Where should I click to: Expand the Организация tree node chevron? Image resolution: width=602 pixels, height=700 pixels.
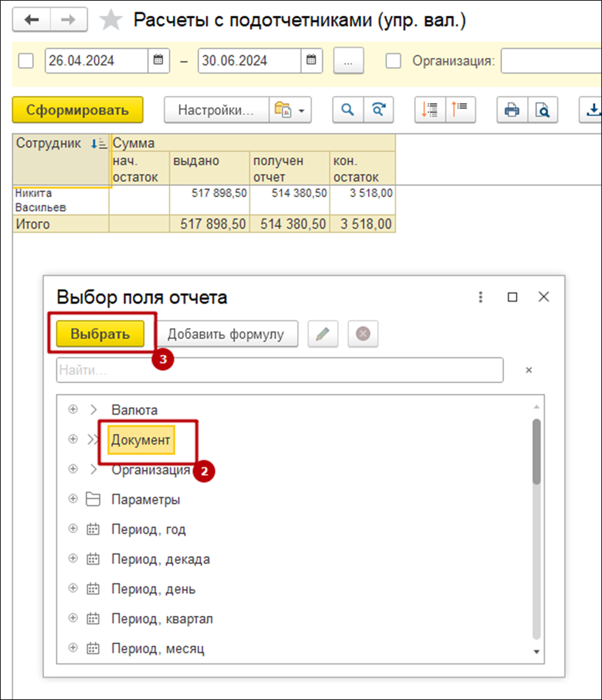93,470
